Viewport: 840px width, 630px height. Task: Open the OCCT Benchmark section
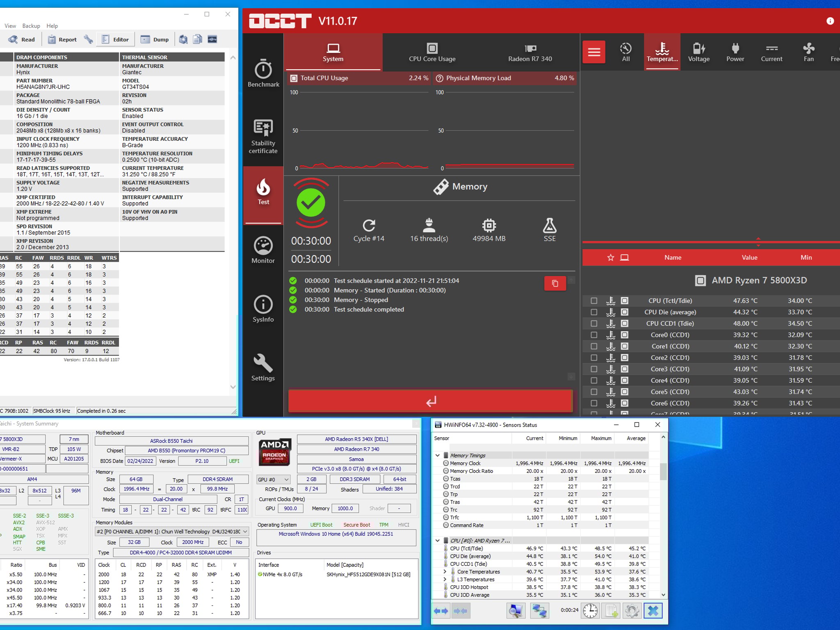click(263, 73)
